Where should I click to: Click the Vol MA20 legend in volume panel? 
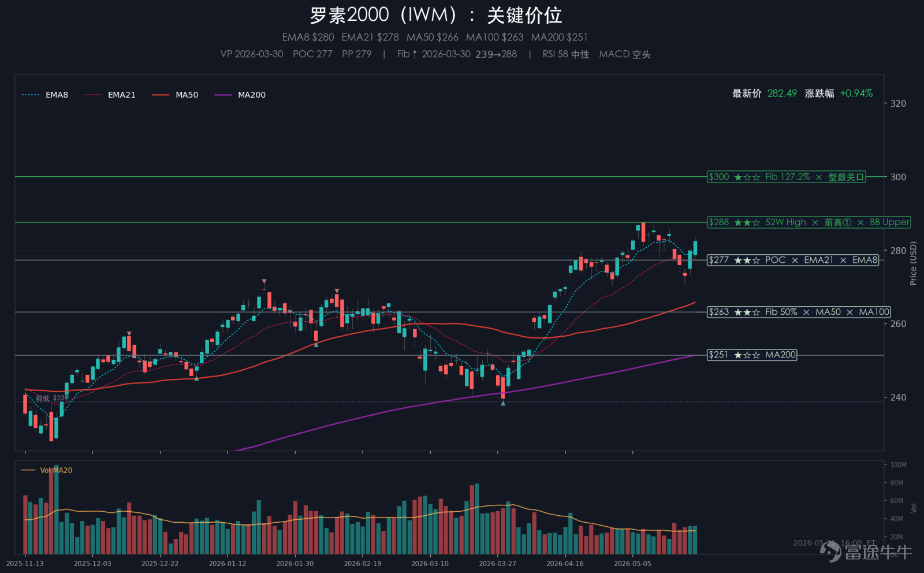click(46, 470)
